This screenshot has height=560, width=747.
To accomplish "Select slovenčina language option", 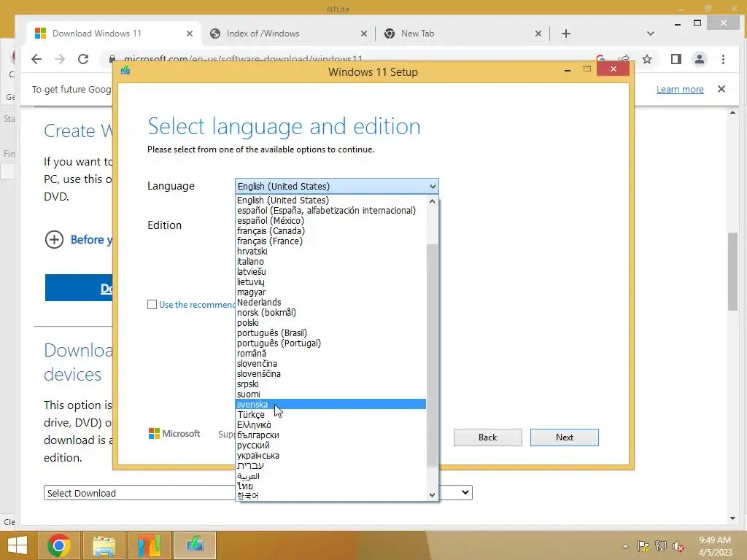I will click(331, 364).
